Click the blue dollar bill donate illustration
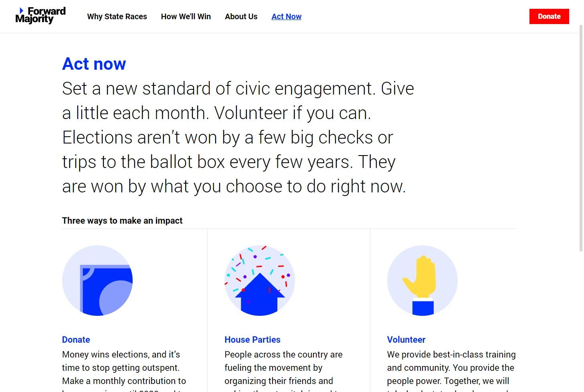The height and width of the screenshot is (392, 584). pos(97,281)
